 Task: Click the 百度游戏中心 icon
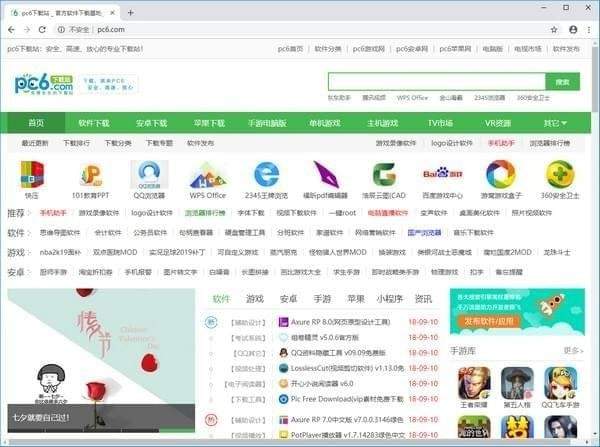[x=442, y=175]
